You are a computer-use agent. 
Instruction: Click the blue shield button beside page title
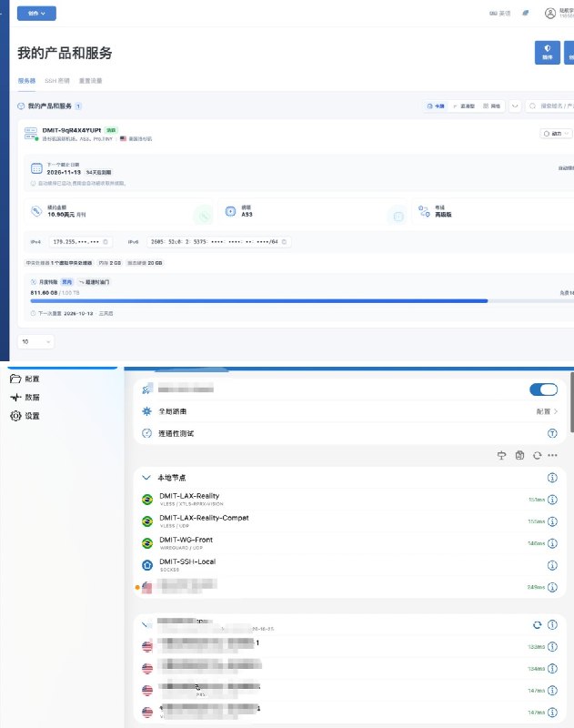548,52
